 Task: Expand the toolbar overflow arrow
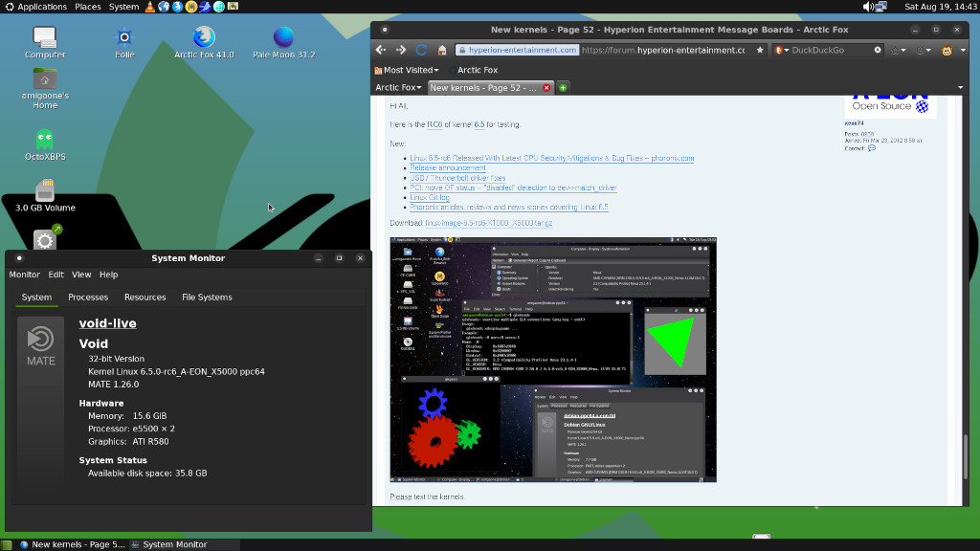coord(963,50)
